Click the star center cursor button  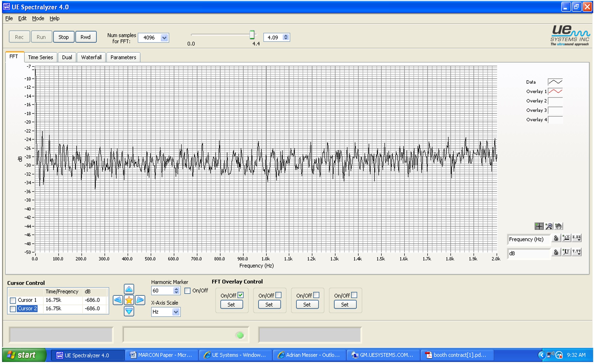[129, 300]
